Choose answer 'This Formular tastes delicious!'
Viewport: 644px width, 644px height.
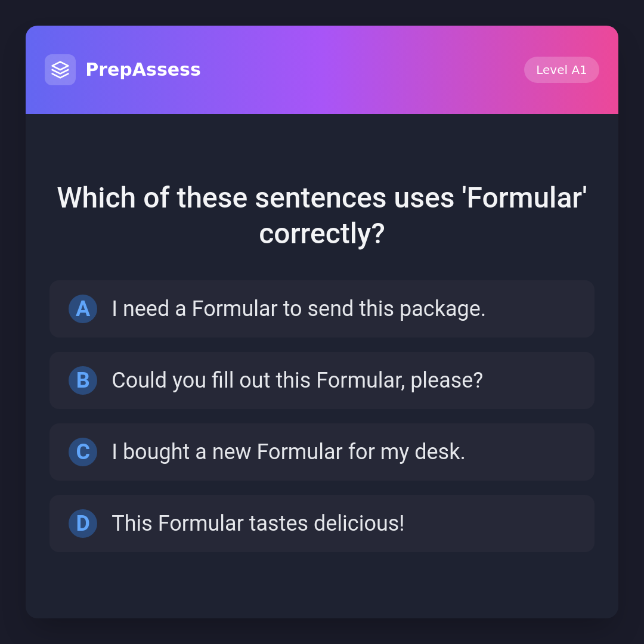coord(258,524)
